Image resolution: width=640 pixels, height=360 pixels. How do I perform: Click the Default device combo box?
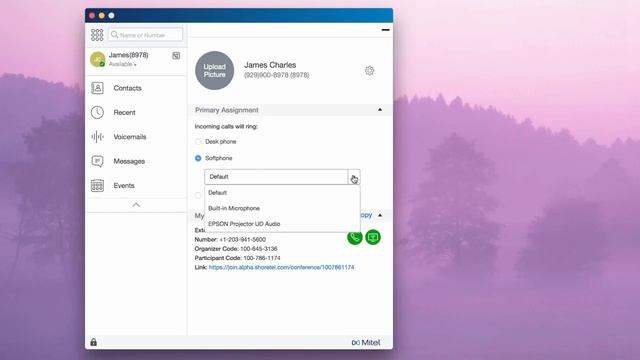click(282, 177)
